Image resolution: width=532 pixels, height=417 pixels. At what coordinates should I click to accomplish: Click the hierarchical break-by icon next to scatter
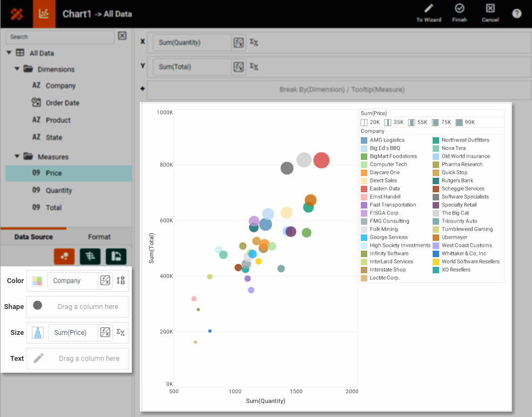(x=90, y=257)
